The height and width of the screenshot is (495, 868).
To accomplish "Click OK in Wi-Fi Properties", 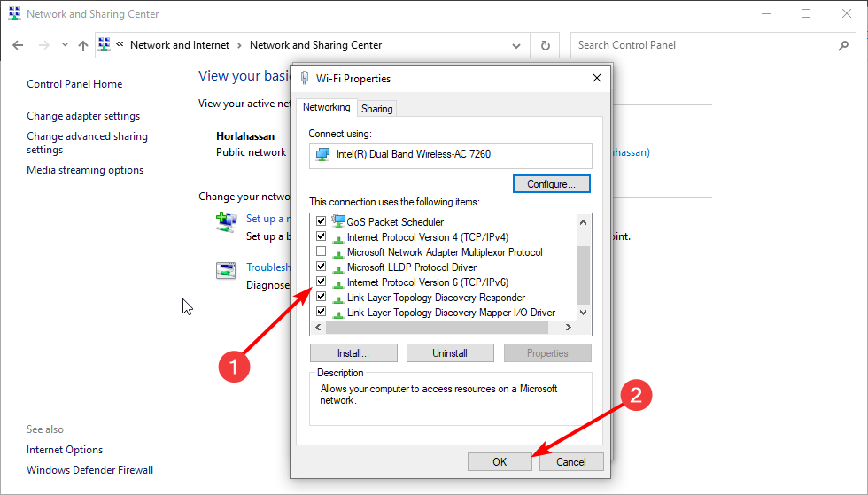I will (x=500, y=461).
